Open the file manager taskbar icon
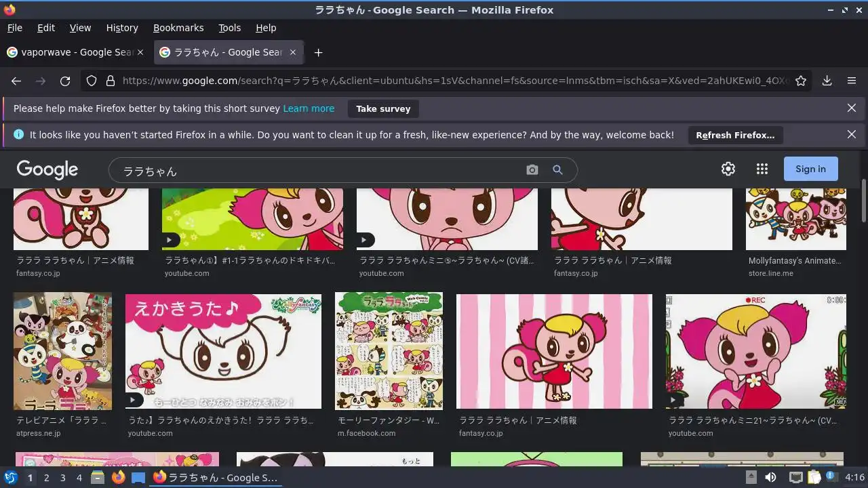The height and width of the screenshot is (488, 868). (98, 477)
